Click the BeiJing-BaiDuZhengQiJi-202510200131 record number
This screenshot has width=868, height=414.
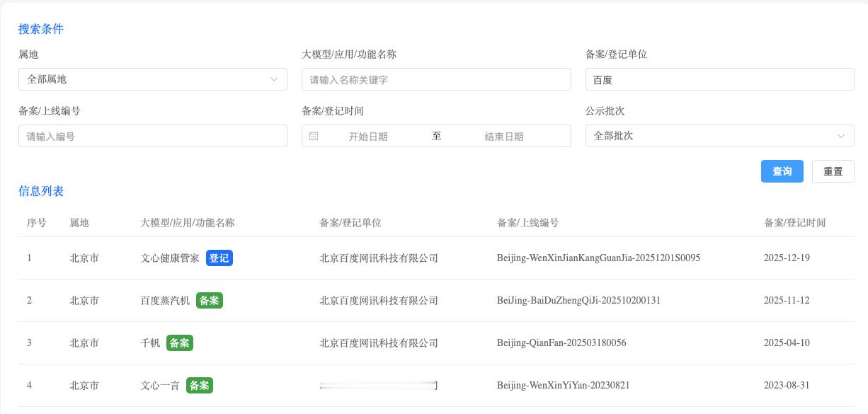point(578,301)
